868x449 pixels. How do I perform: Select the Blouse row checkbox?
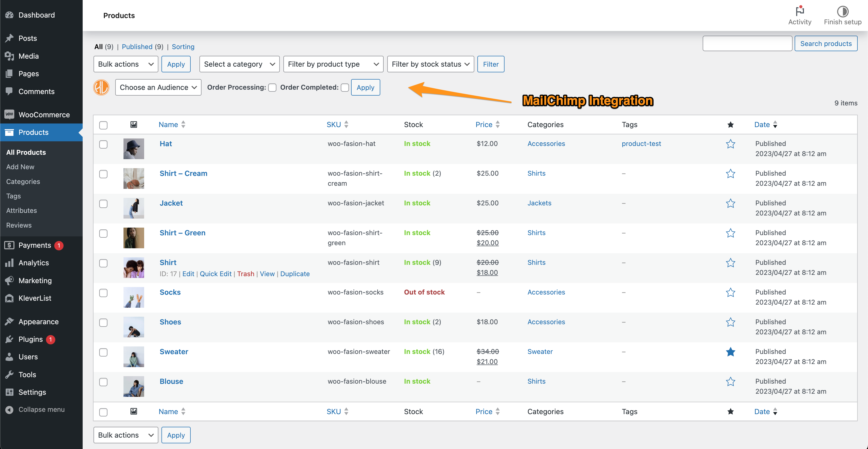(x=103, y=382)
